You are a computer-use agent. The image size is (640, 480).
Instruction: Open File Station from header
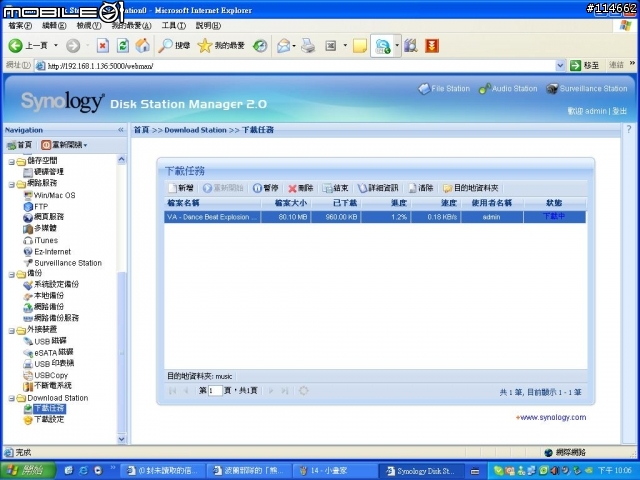(x=444, y=89)
